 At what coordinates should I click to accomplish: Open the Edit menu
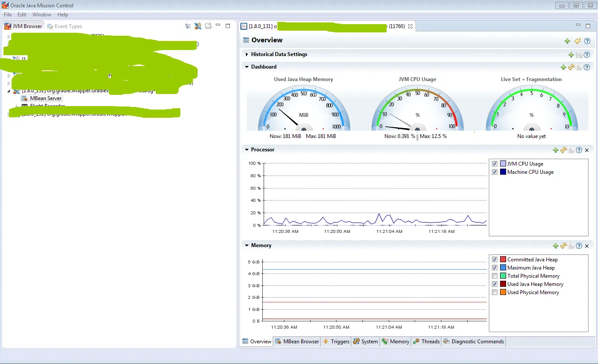tap(22, 15)
